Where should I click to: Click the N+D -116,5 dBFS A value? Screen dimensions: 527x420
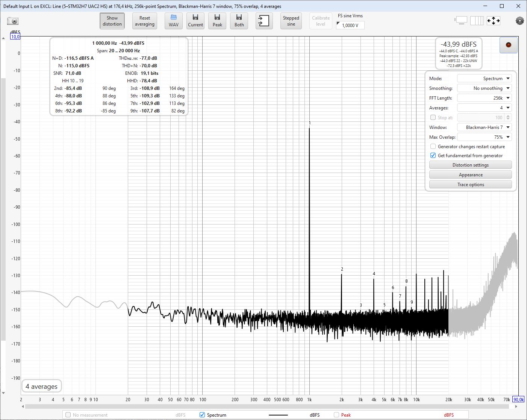tap(79, 58)
